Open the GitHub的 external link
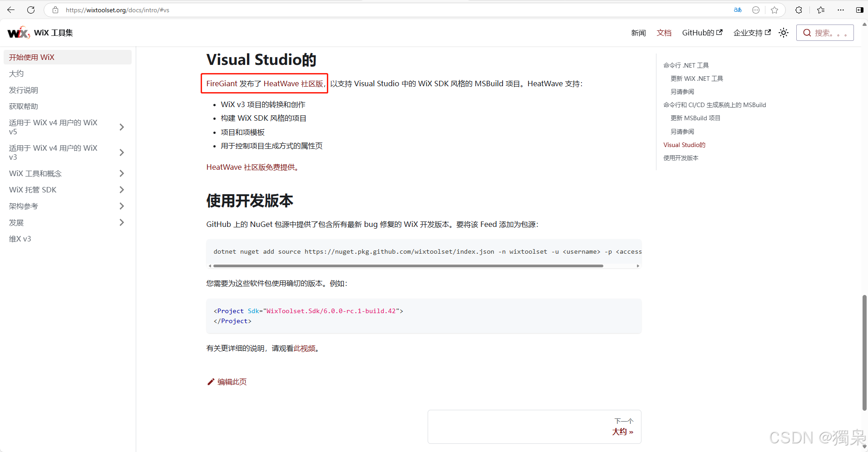Image resolution: width=868 pixels, height=452 pixels. point(702,33)
